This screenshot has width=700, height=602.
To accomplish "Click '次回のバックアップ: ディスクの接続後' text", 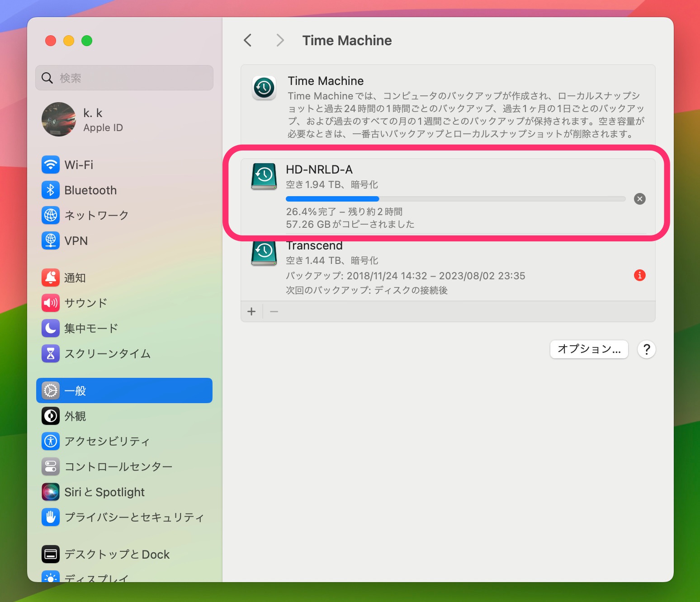I will tap(367, 290).
